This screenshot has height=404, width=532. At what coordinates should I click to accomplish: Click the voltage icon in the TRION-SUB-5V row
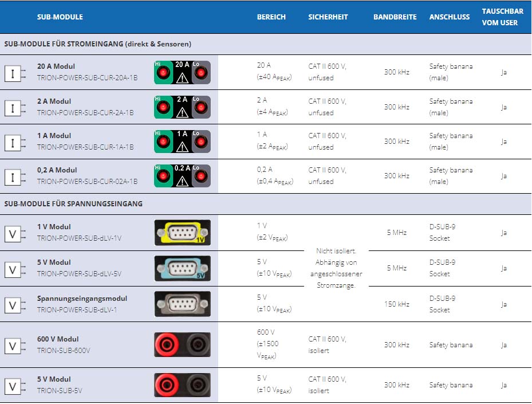click(15, 385)
